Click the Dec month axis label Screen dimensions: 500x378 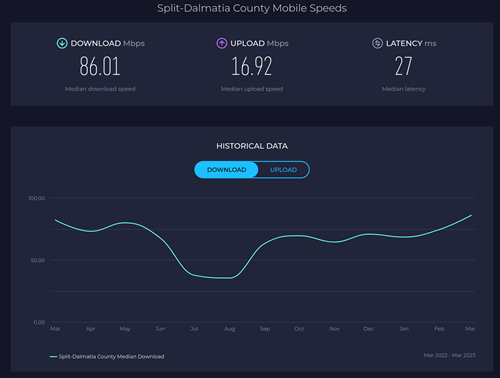[x=369, y=329]
